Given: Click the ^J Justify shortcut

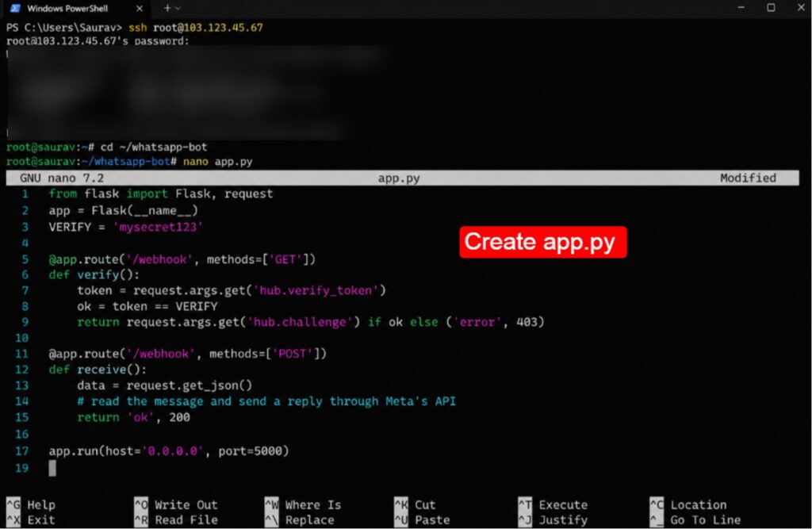Looking at the screenshot, I should tap(553, 519).
